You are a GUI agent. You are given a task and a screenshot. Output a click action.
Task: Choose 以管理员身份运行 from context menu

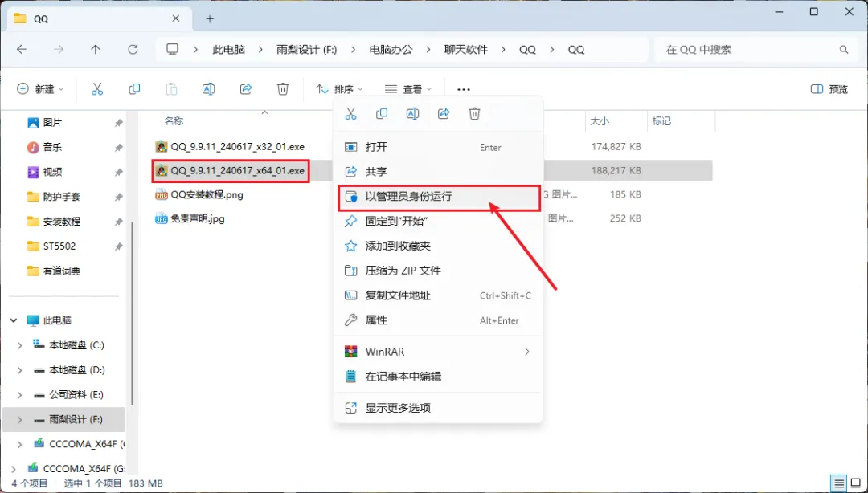pos(439,197)
